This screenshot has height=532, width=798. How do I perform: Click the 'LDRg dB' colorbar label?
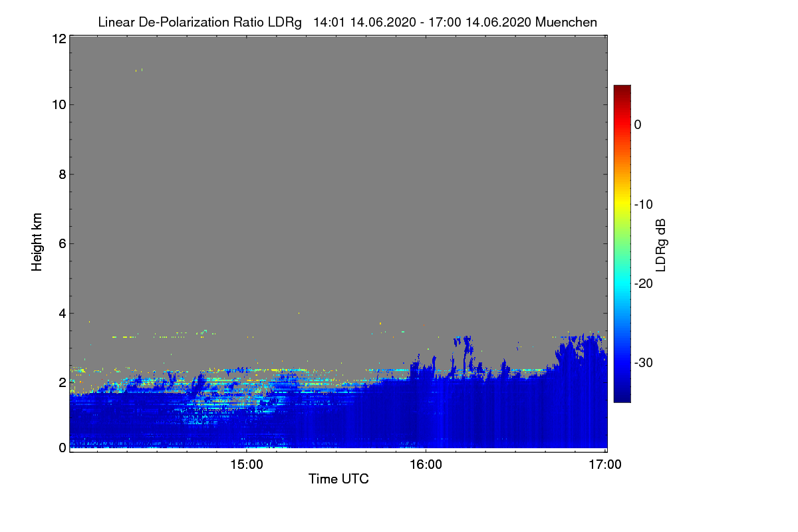660,245
